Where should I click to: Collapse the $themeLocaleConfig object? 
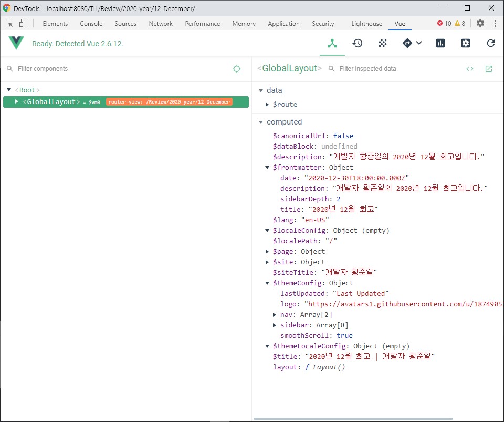pos(267,346)
